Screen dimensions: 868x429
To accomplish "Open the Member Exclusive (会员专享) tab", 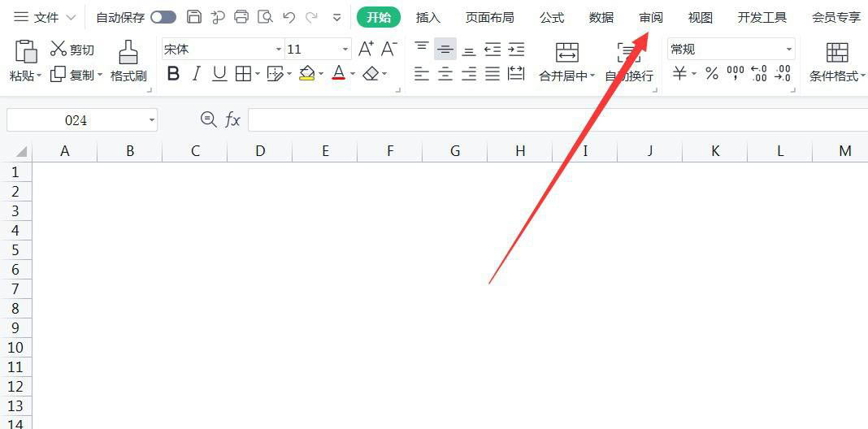I will click(x=835, y=17).
